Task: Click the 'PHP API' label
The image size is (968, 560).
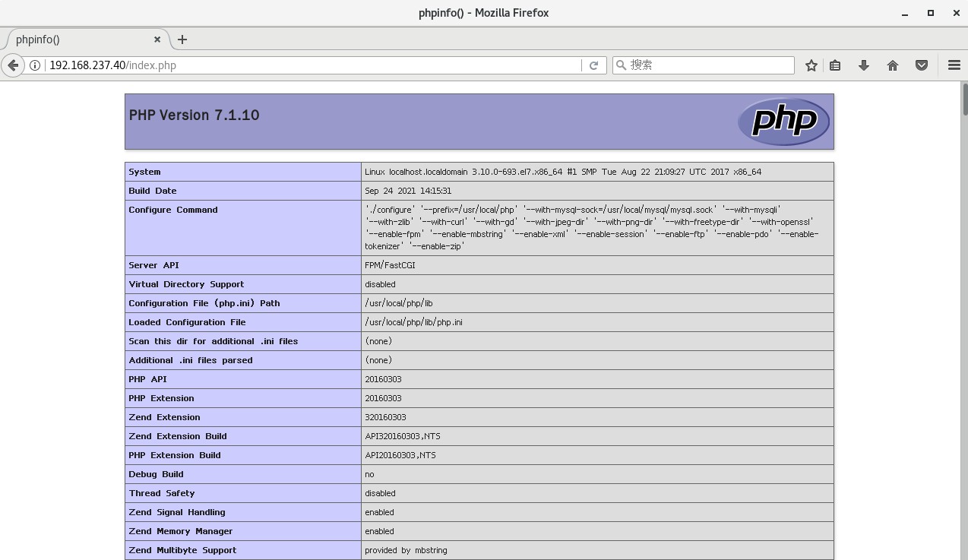Action: [x=147, y=379]
